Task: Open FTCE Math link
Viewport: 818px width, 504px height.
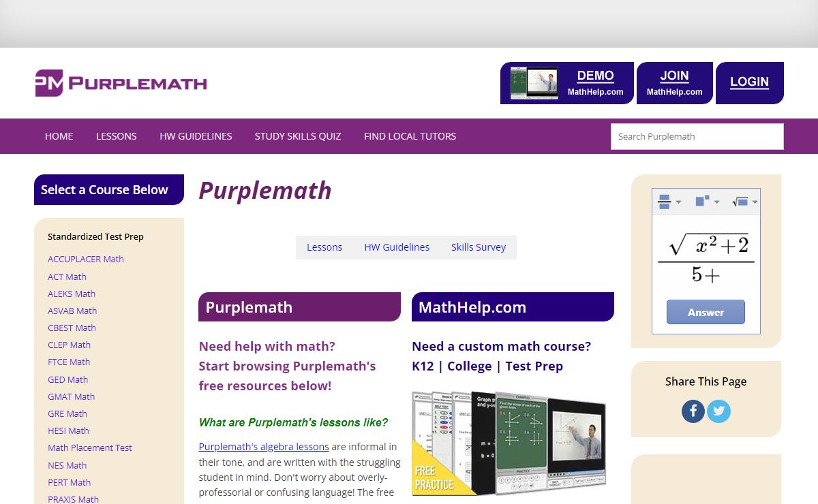Action: click(69, 362)
